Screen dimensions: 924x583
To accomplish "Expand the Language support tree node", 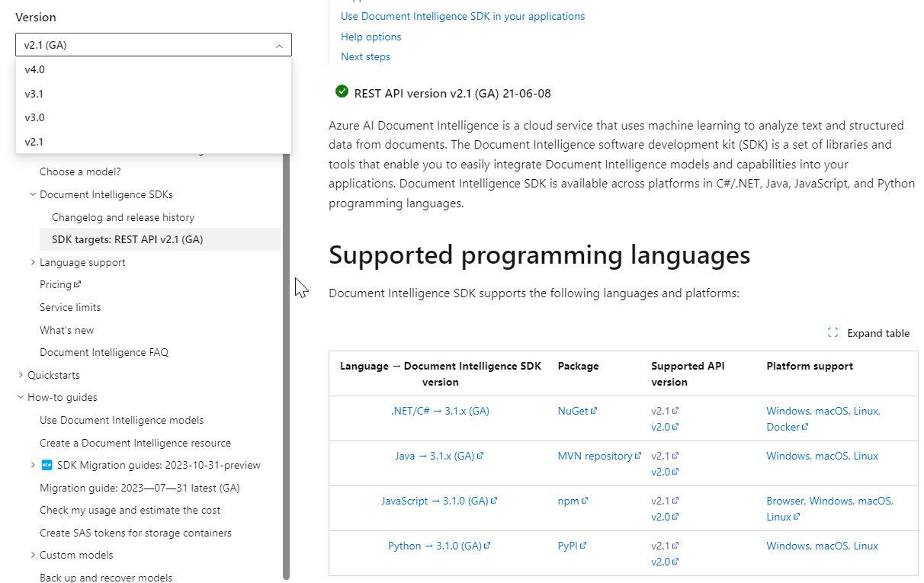I will click(33, 262).
